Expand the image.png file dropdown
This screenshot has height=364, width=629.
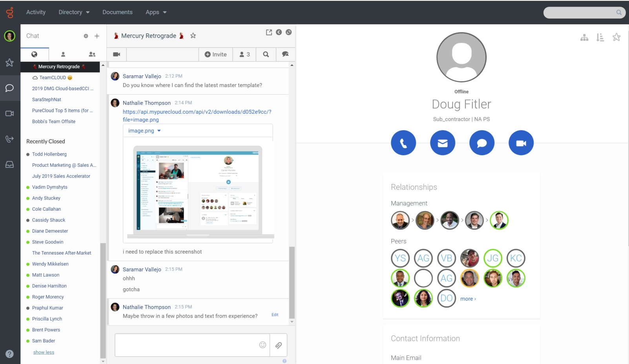point(159,131)
